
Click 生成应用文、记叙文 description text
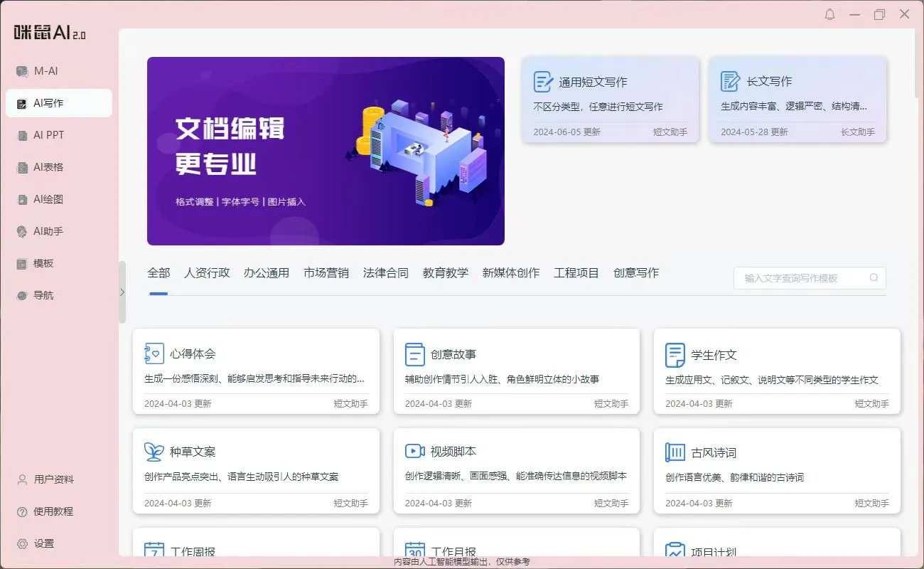coord(771,380)
